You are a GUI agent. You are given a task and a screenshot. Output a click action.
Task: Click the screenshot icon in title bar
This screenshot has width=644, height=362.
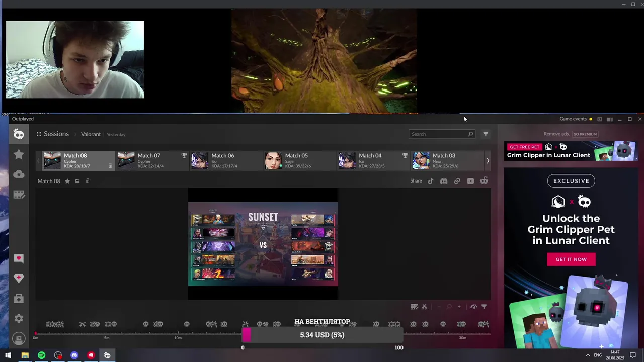coord(599,119)
